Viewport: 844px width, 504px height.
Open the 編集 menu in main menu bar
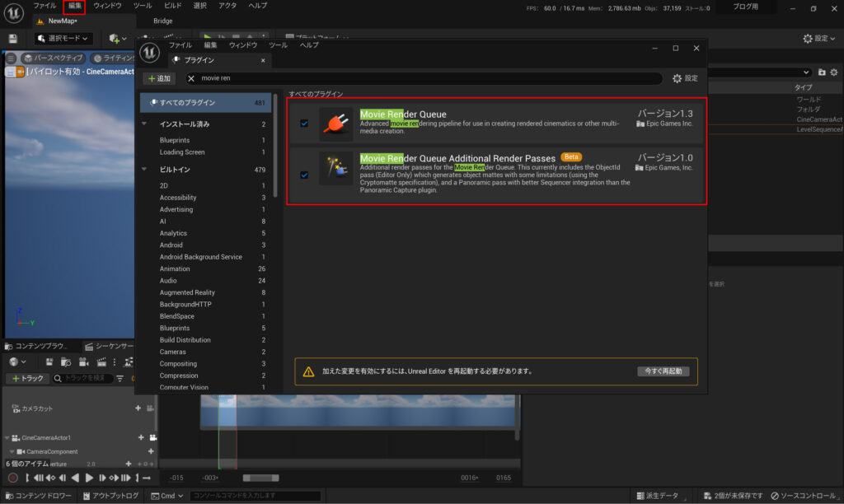point(74,6)
